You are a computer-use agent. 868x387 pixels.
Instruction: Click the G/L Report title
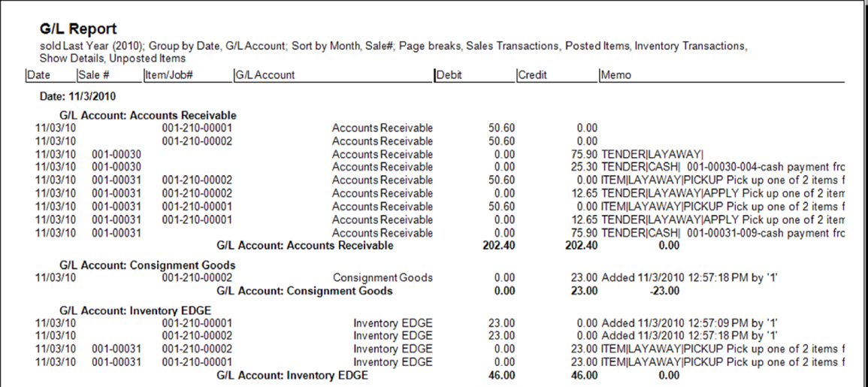(77, 29)
